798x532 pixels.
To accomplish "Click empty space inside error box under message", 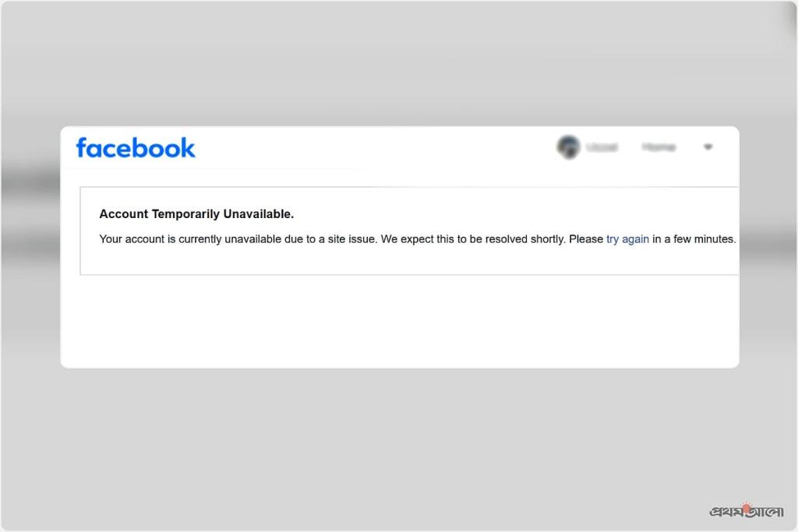I will point(407,261).
